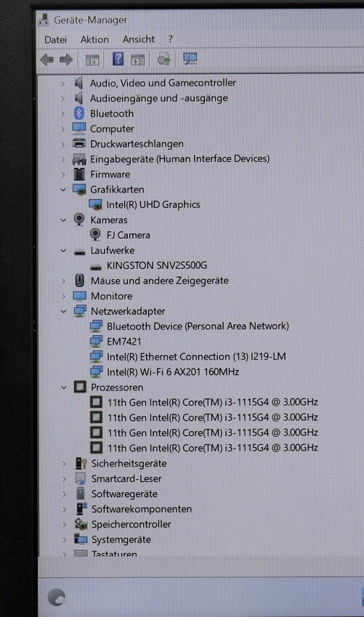Image resolution: width=364 pixels, height=617 pixels.
Task: Click the Forward arrow toolbar icon
Action: (x=66, y=60)
